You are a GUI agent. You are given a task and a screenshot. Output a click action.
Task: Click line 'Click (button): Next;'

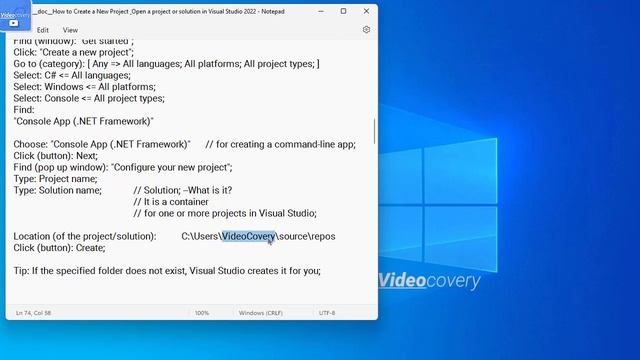pos(56,156)
